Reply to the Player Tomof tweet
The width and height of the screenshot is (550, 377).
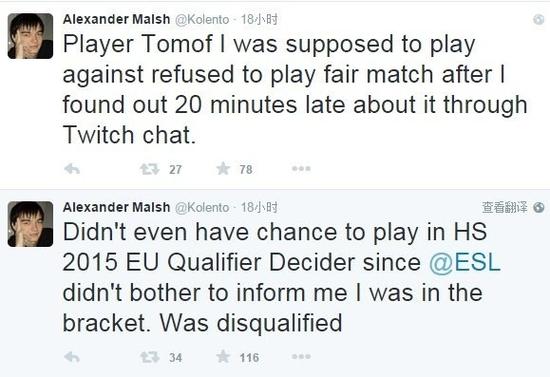point(72,169)
